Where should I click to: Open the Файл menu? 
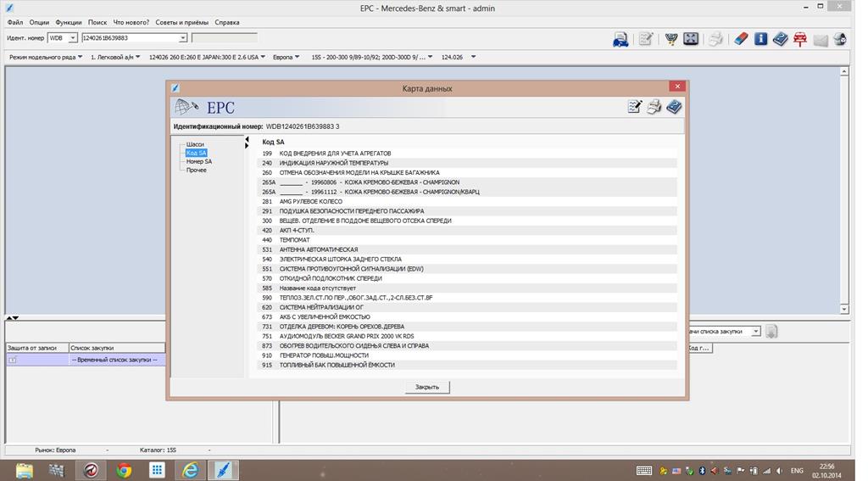pos(14,23)
